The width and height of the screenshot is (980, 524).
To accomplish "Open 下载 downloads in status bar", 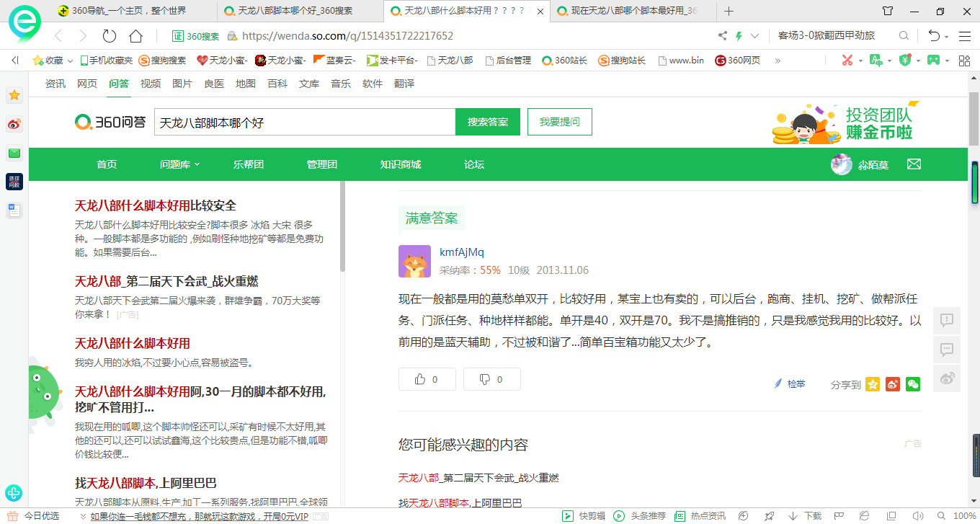I will coord(805,516).
